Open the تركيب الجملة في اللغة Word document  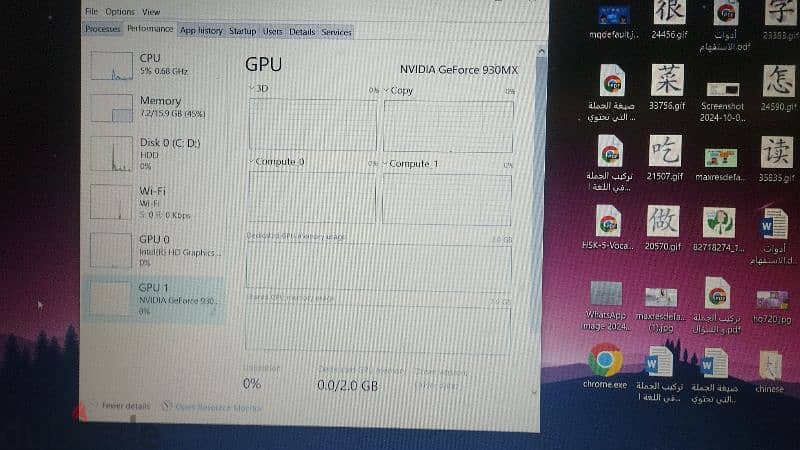(x=659, y=374)
